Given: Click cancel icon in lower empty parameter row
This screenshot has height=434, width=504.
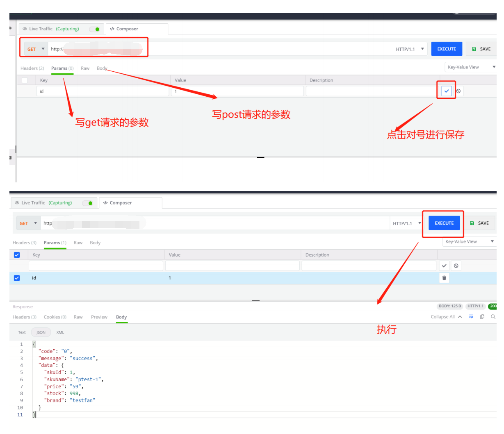Looking at the screenshot, I should tap(456, 266).
